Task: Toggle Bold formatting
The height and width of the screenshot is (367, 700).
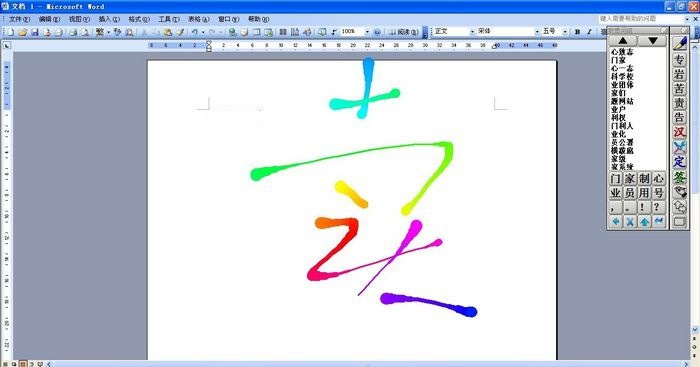Action: tap(577, 32)
